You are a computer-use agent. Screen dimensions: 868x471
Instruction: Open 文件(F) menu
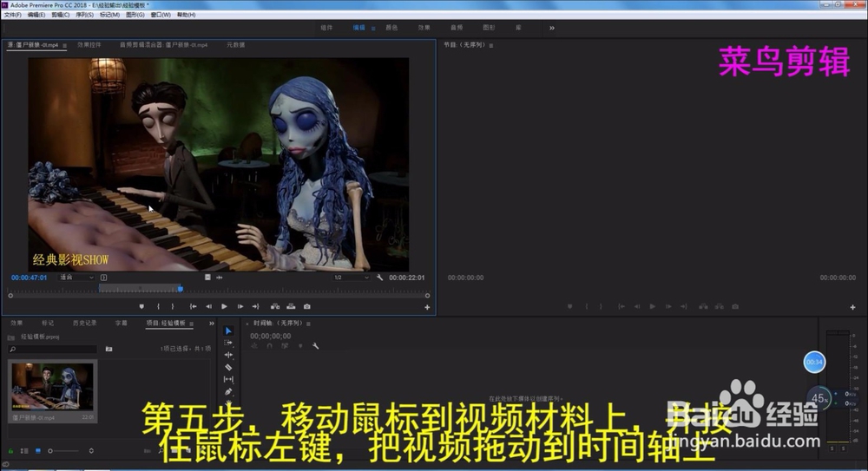tap(13, 15)
